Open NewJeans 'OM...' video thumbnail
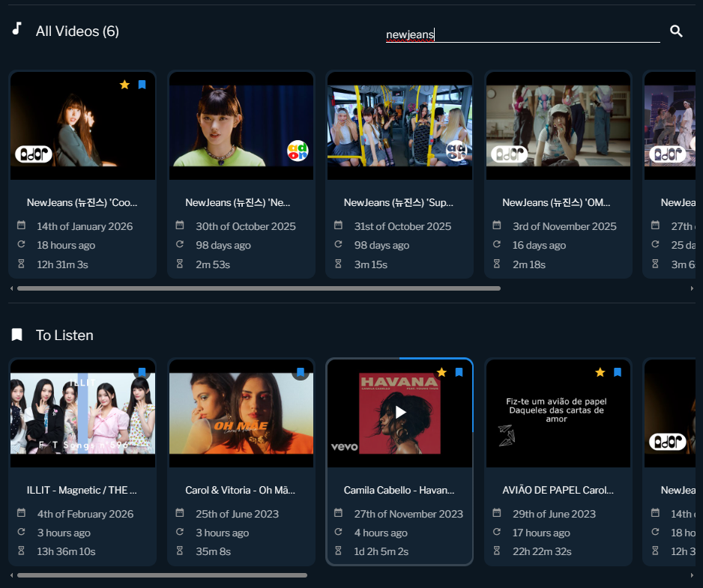This screenshot has height=588, width=703. point(558,126)
